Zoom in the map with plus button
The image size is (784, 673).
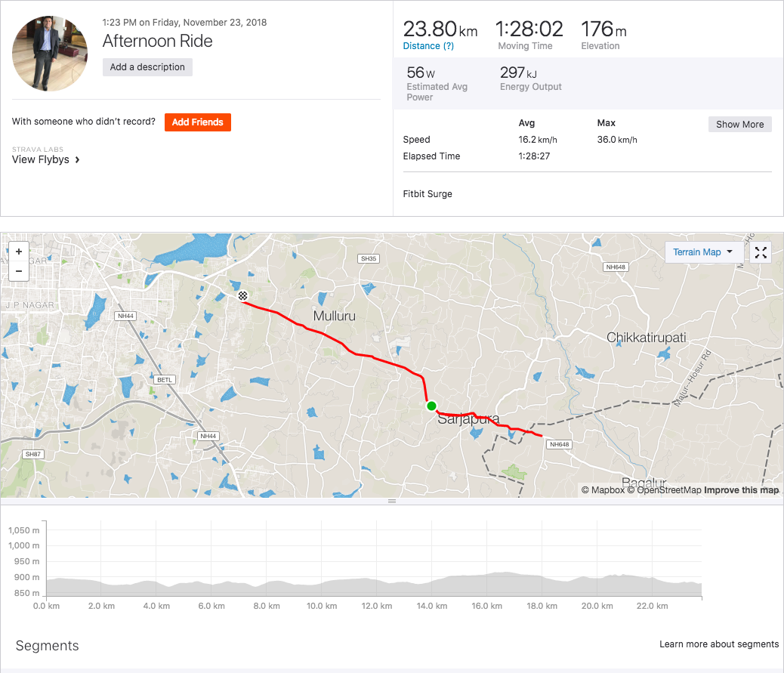tap(18, 252)
